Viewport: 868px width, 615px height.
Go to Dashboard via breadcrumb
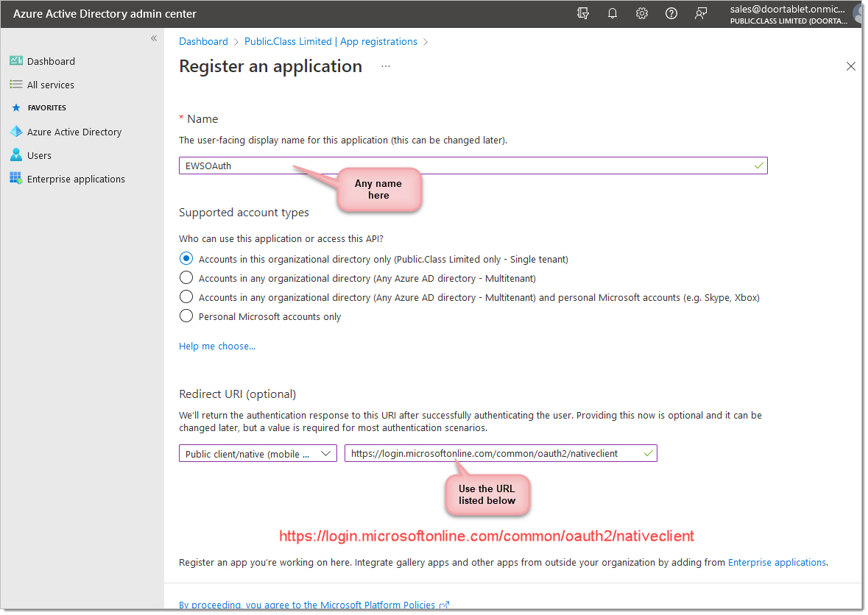point(203,41)
